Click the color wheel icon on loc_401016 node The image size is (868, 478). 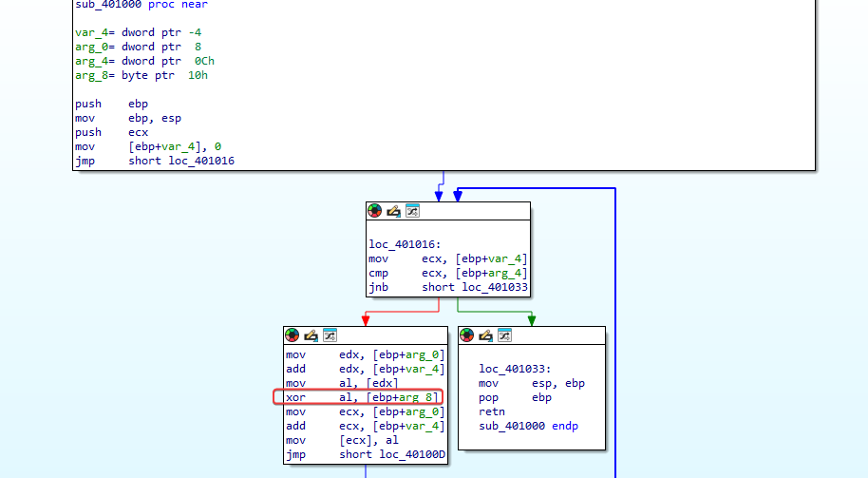[x=375, y=210]
